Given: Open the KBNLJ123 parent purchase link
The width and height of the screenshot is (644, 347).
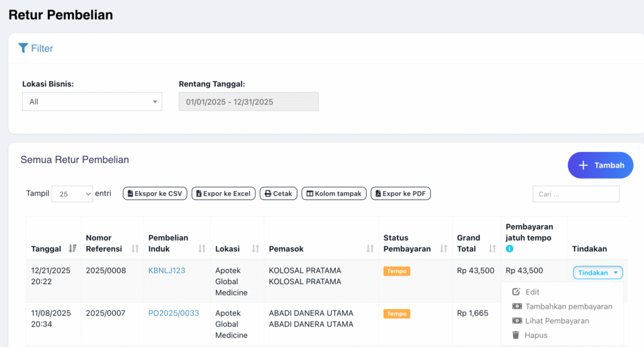Looking at the screenshot, I should (x=167, y=270).
